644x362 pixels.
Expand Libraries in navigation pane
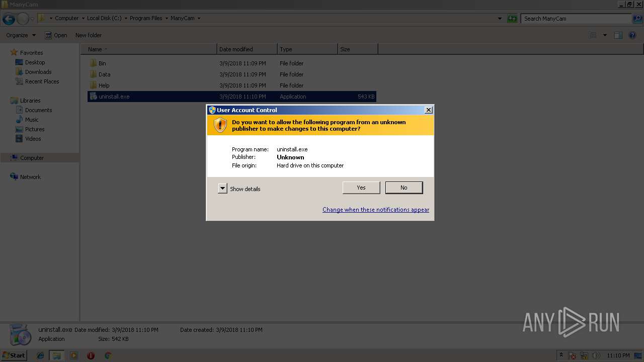click(30, 101)
